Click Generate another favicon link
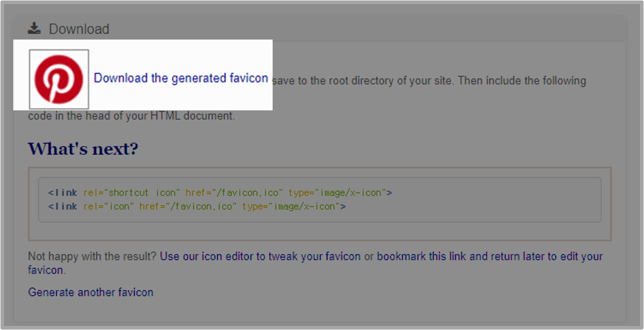Viewport: 644px width, 330px height. tap(91, 292)
